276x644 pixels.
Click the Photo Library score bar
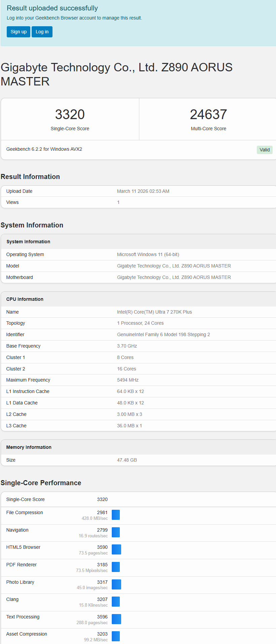pos(116,584)
